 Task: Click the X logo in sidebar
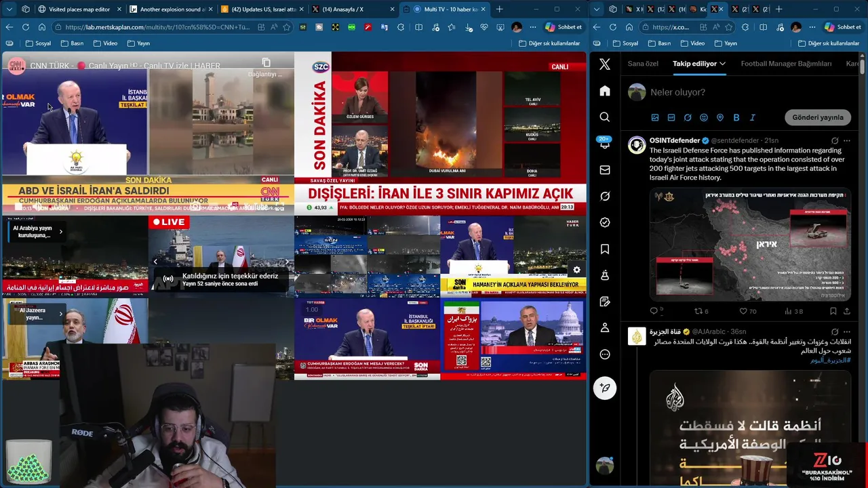605,64
